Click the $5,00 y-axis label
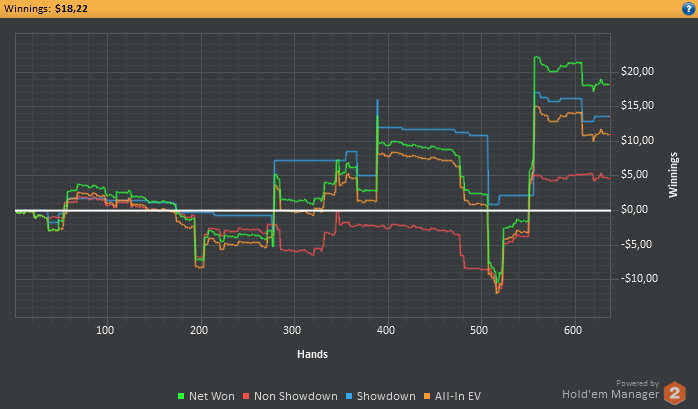Image resolution: width=698 pixels, height=409 pixels. (634, 174)
